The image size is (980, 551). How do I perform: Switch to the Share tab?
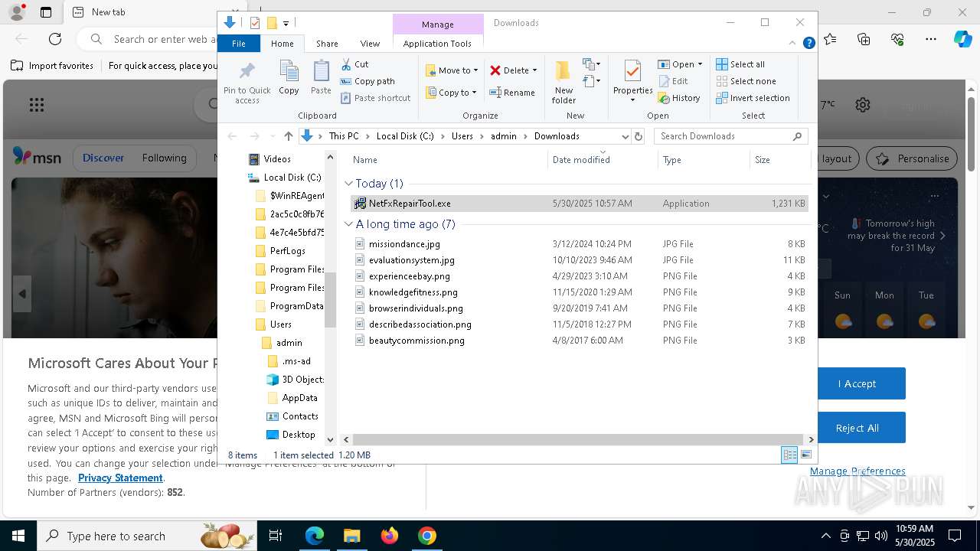(327, 44)
